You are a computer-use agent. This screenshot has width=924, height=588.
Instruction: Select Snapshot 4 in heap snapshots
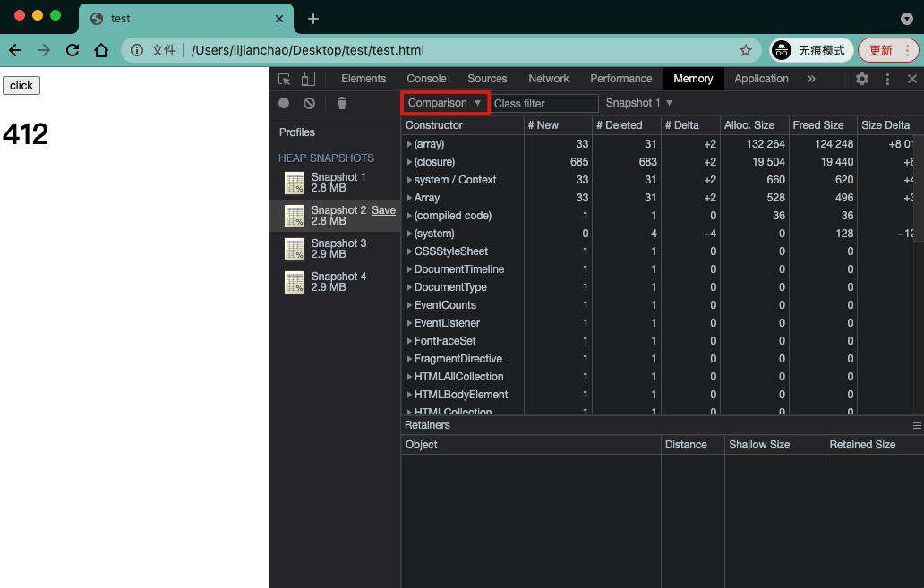coord(335,282)
